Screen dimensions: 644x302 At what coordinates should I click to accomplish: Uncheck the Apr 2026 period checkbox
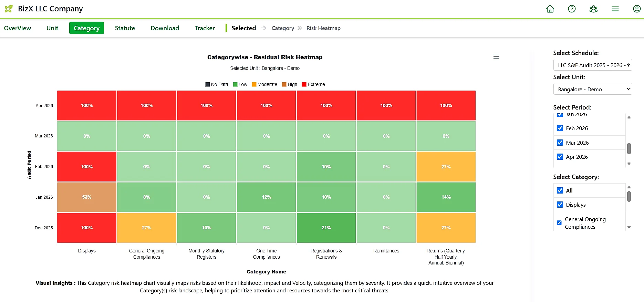click(x=560, y=157)
